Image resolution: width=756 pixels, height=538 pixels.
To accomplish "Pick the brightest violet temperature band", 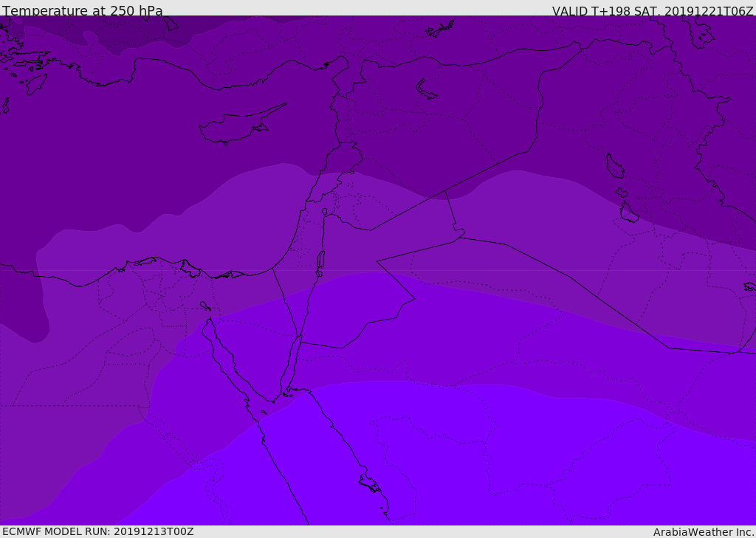I will pyautogui.click(x=458, y=465).
